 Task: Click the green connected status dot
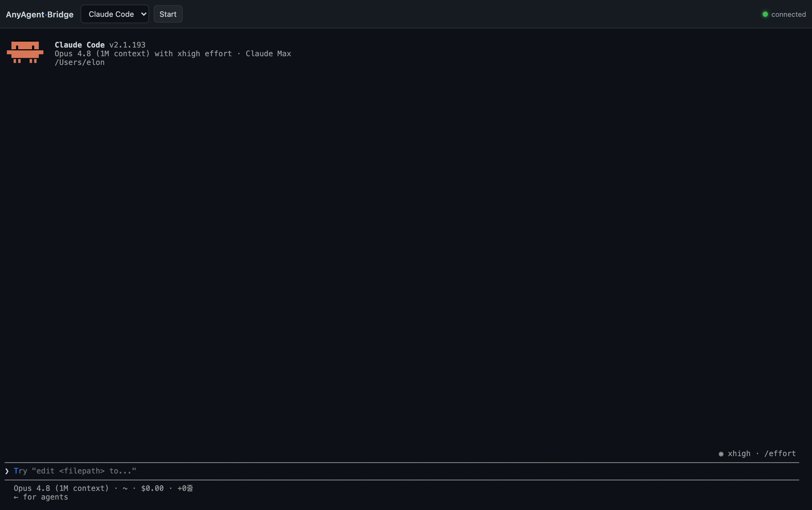coord(765,14)
